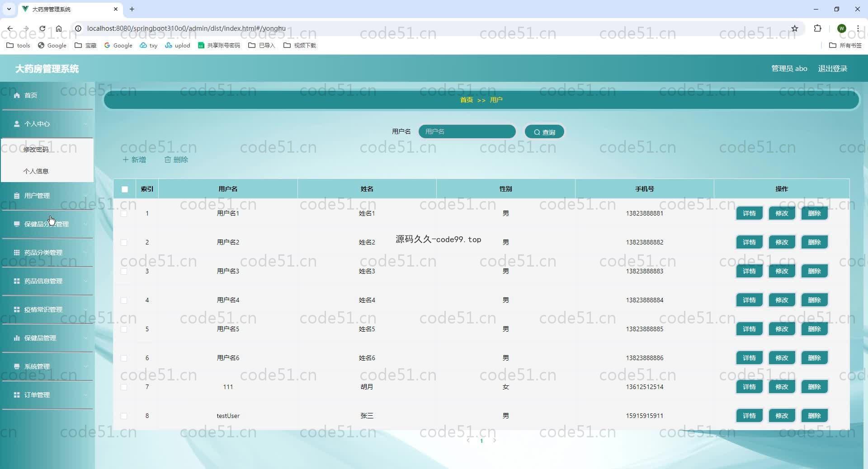
Task: Check the row checkbox for user 111
Action: (x=124, y=387)
